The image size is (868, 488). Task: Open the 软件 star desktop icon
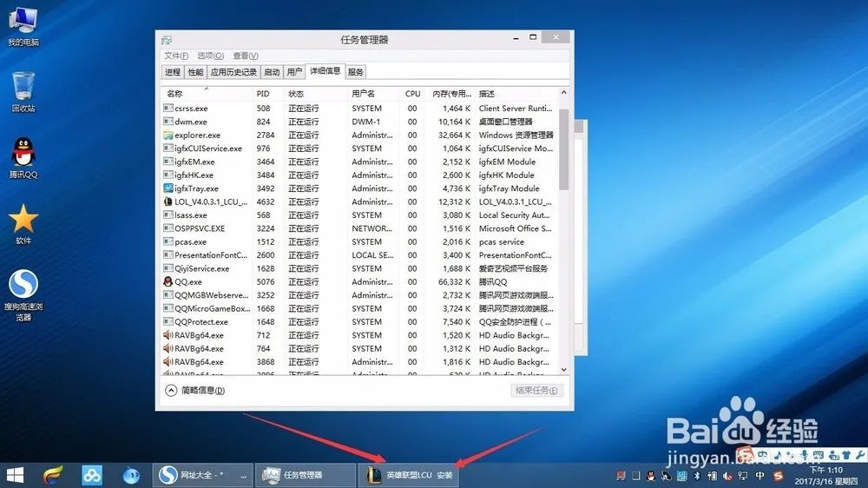tap(23, 224)
